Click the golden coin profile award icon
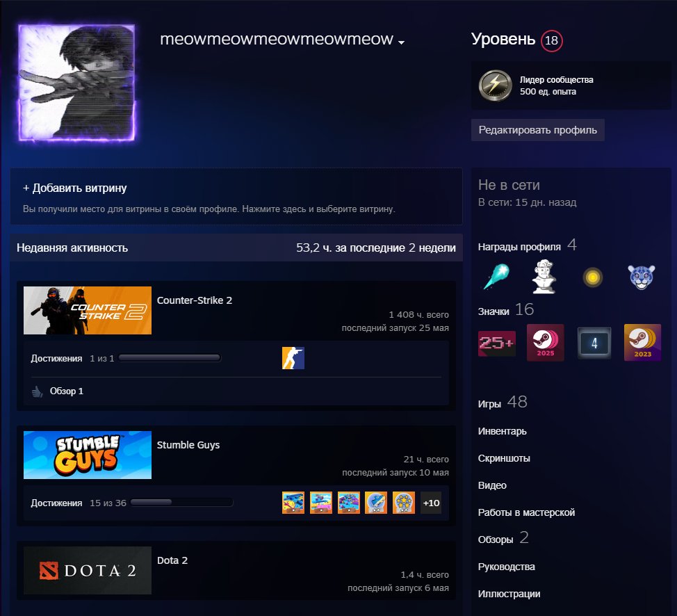 pos(593,277)
